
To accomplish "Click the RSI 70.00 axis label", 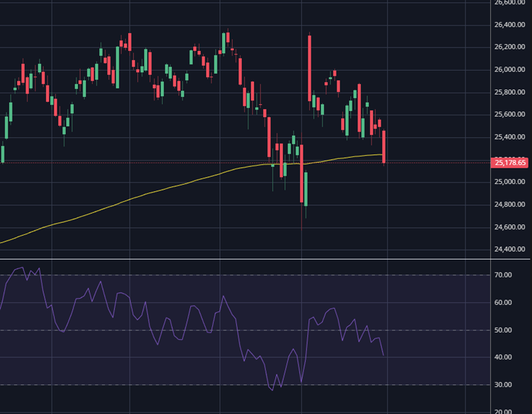I will 503,275.
